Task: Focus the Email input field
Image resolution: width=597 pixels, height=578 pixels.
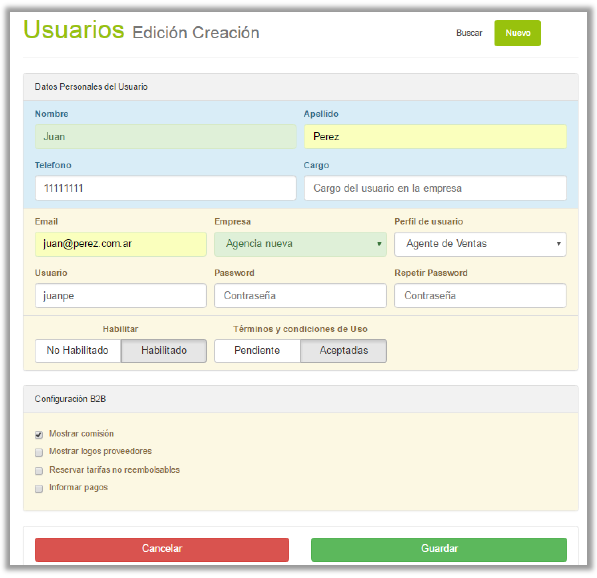Action: (x=121, y=244)
